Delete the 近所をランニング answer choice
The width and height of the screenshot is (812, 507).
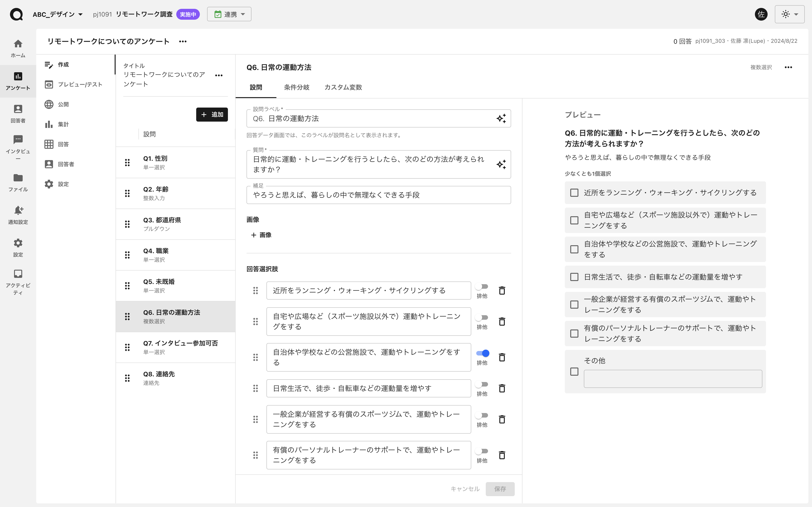click(x=502, y=290)
